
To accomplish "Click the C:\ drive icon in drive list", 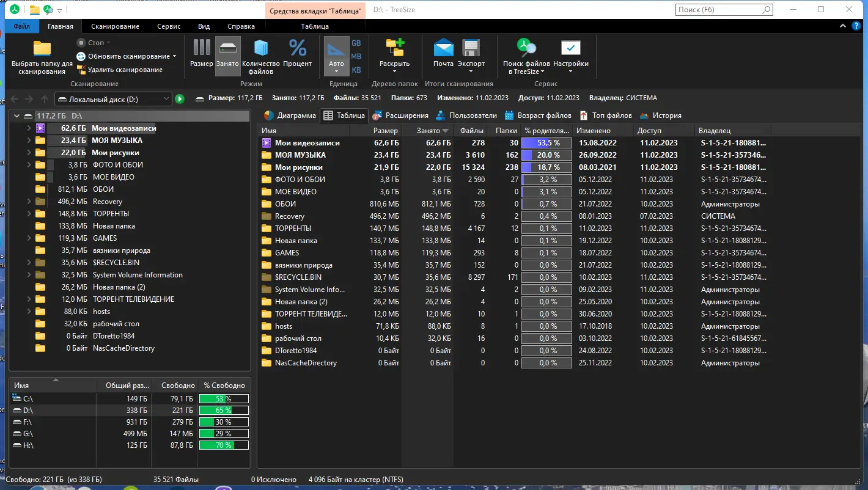I will [17, 398].
